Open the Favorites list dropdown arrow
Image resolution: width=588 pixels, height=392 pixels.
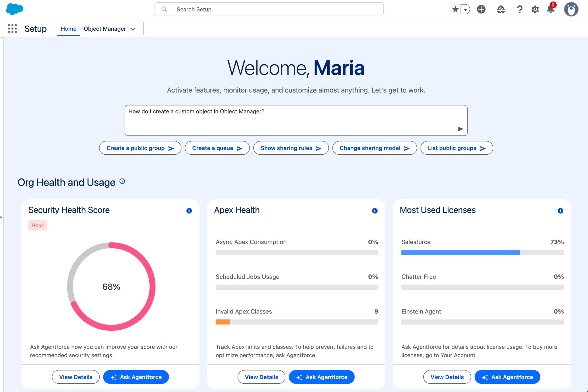click(465, 9)
